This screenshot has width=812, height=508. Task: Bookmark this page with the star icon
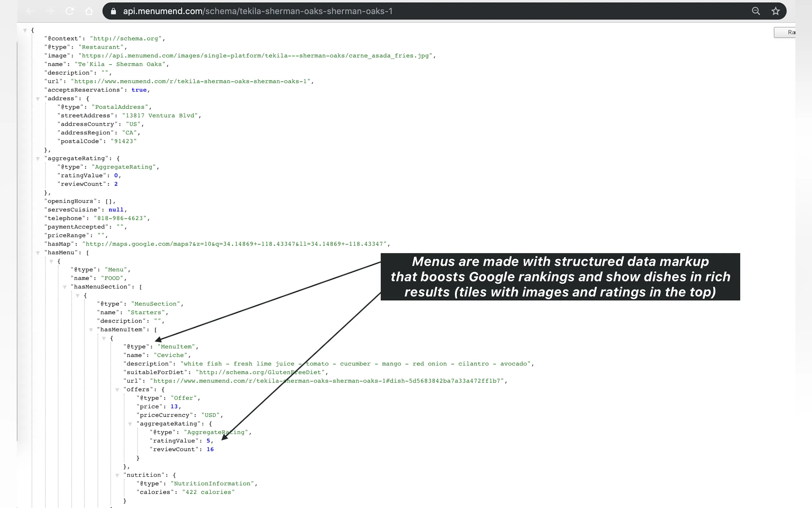pos(776,11)
